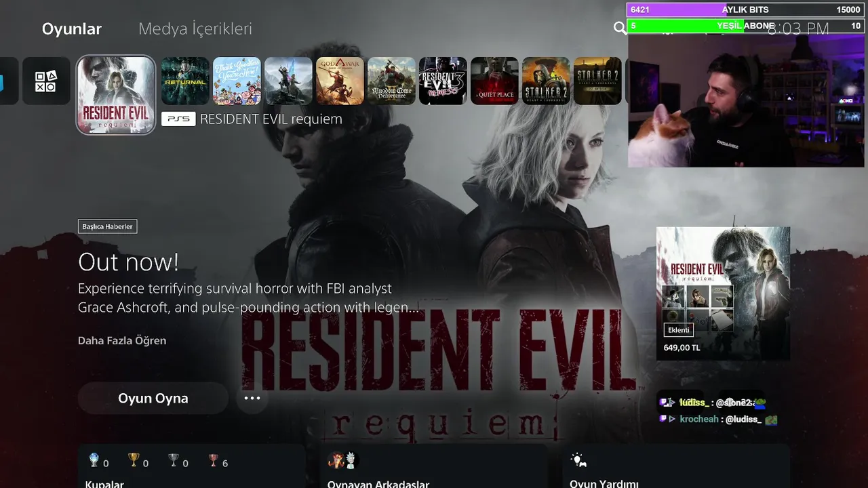The height and width of the screenshot is (488, 868).
Task: Open the three-dots options button
Action: click(x=252, y=398)
